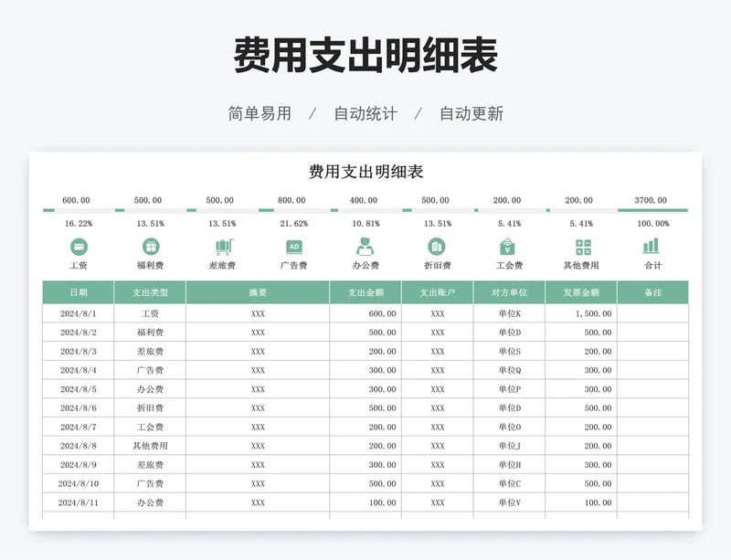This screenshot has height=560, width=731.
Task: Click the 折旧费 document icon
Action: 437,247
